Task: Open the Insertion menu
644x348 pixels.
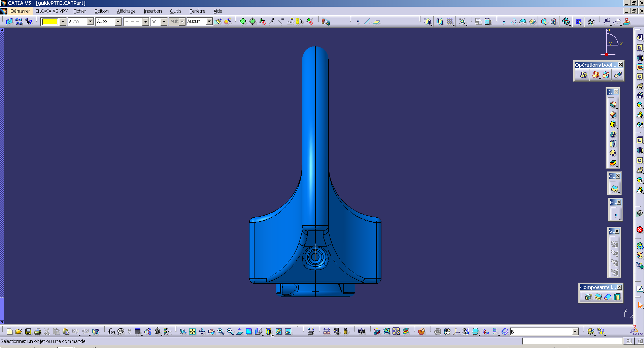Action: [152, 11]
